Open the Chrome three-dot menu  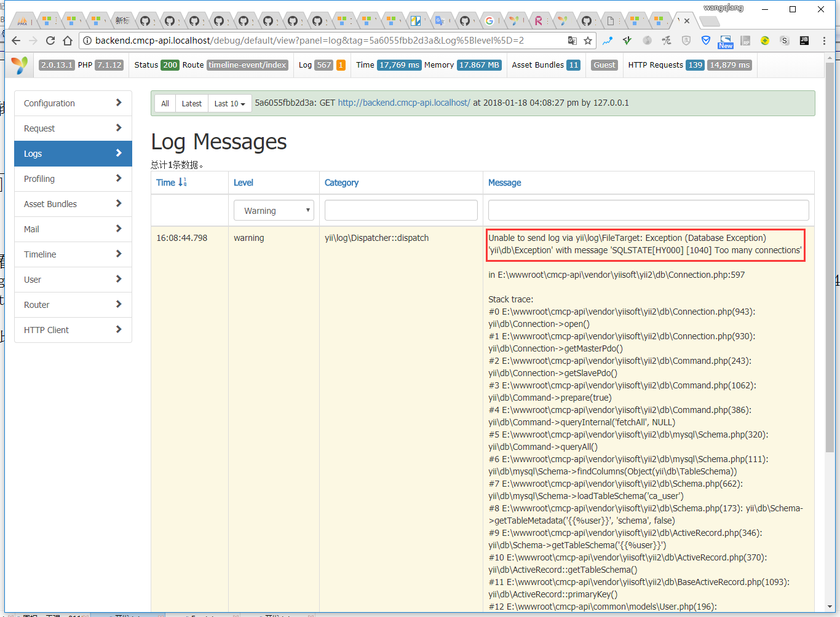(824, 41)
